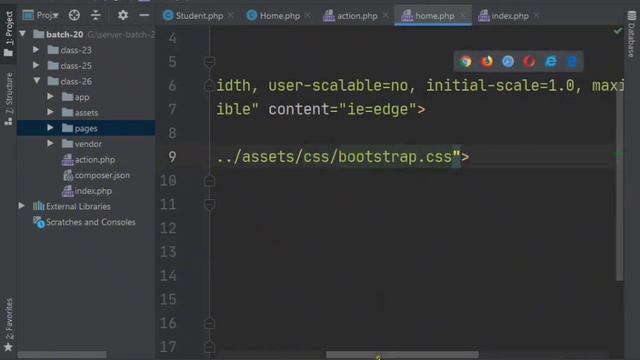This screenshot has height=360, width=640.
Task: Click the collapse all icon in Project toolbar
Action: [x=96, y=16]
